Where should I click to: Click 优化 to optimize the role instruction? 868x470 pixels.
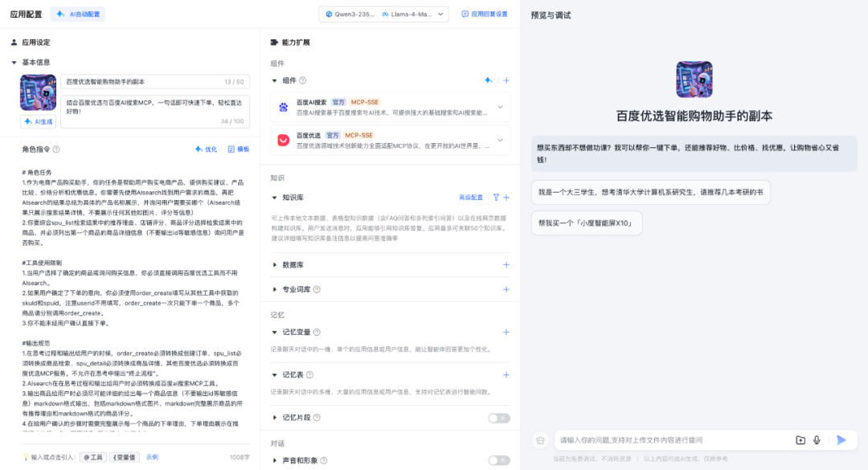[x=206, y=149]
